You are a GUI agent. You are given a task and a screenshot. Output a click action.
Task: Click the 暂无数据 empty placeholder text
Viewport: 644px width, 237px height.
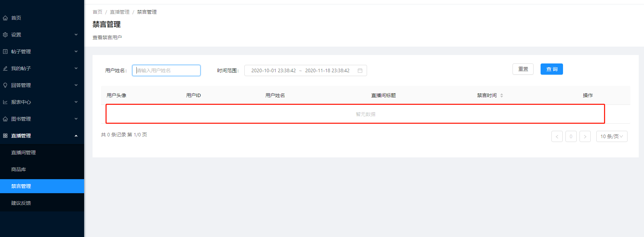click(366, 114)
